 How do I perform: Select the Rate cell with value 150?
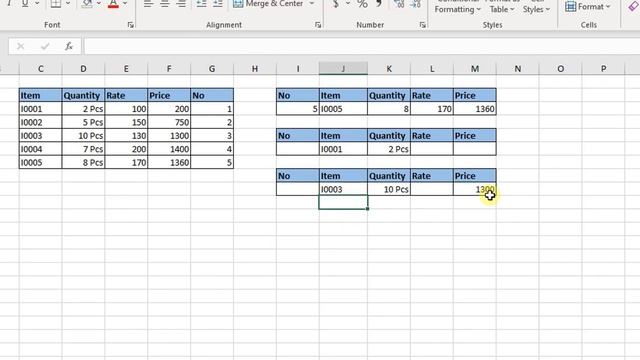pyautogui.click(x=126, y=122)
